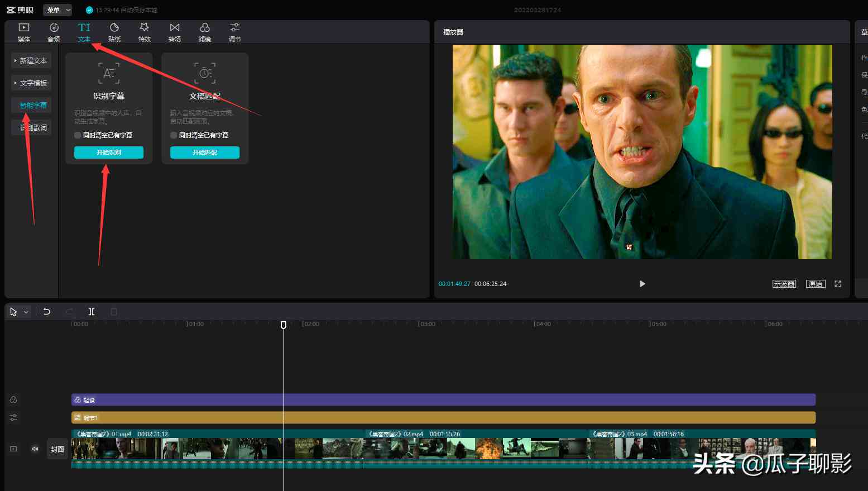Select the 《黑客帝国2》03.mp4 clip

point(702,449)
